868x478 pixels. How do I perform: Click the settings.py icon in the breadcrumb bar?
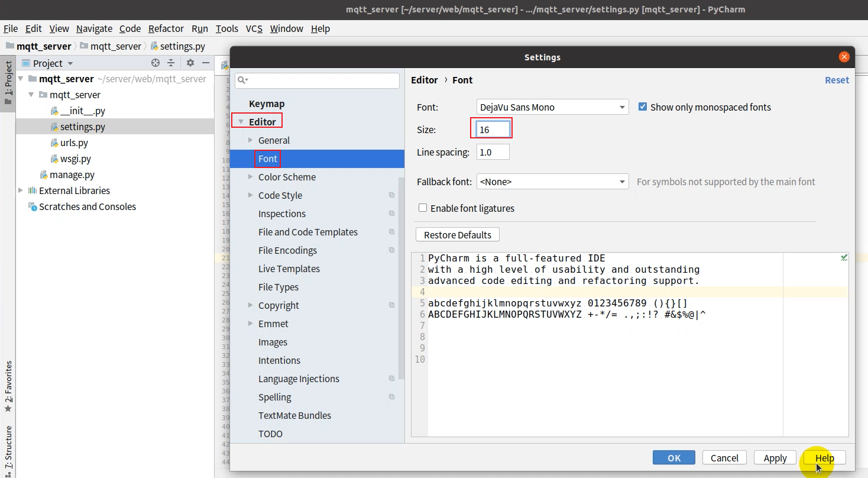pyautogui.click(x=154, y=46)
